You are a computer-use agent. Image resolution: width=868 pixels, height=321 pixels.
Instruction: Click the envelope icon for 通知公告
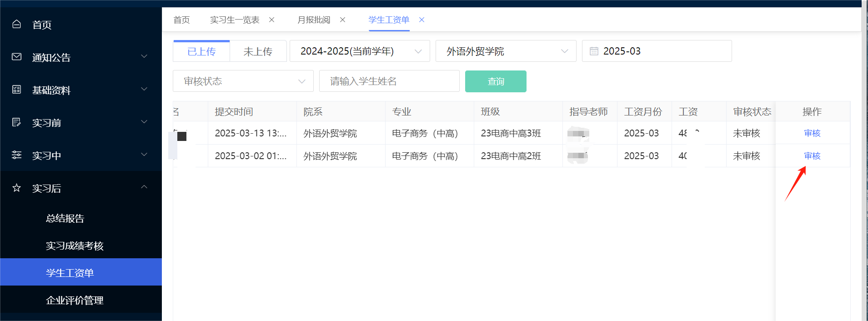(17, 57)
